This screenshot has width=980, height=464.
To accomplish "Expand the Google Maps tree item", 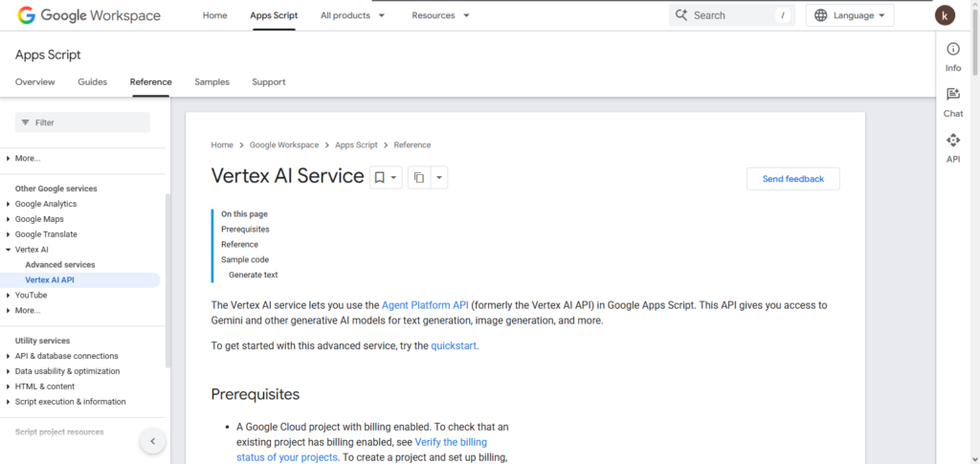I will pos(8,219).
